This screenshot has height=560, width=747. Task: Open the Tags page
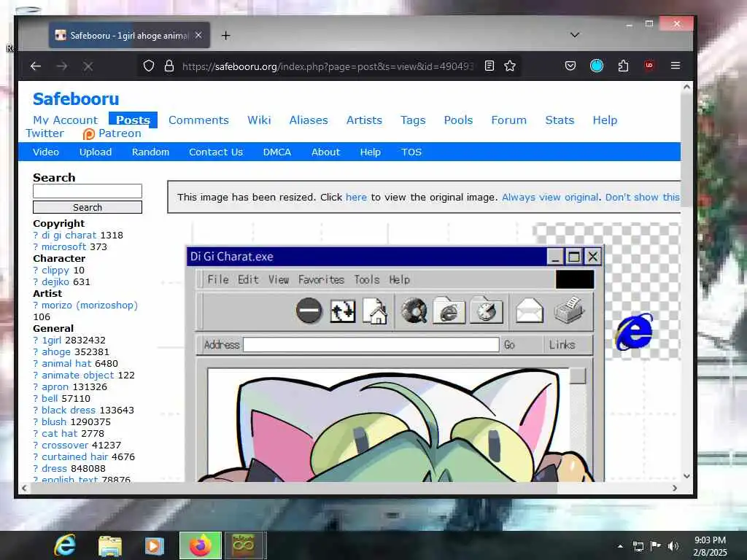point(413,120)
